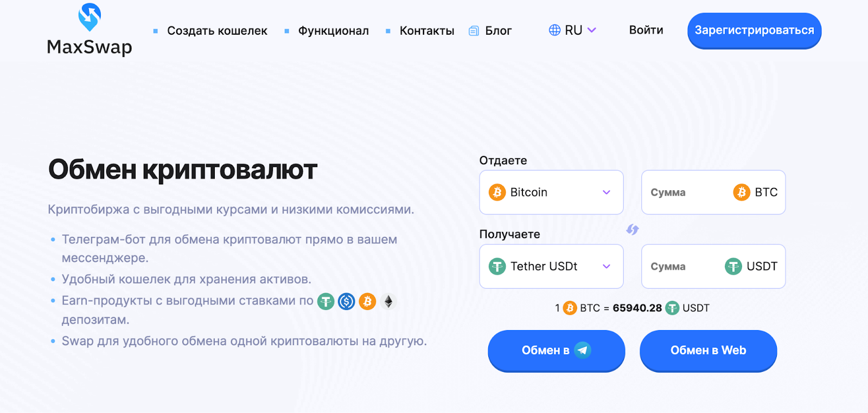Expand the RU language selector

tap(573, 30)
